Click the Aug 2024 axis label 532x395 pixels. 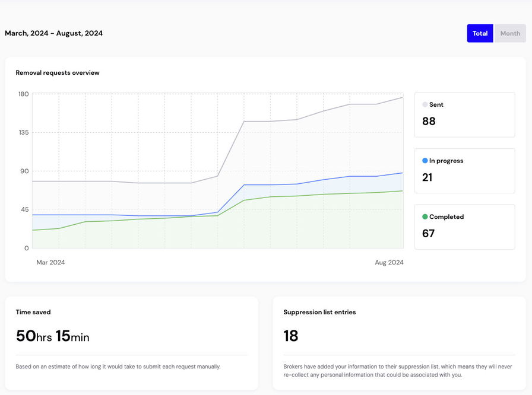(x=389, y=262)
